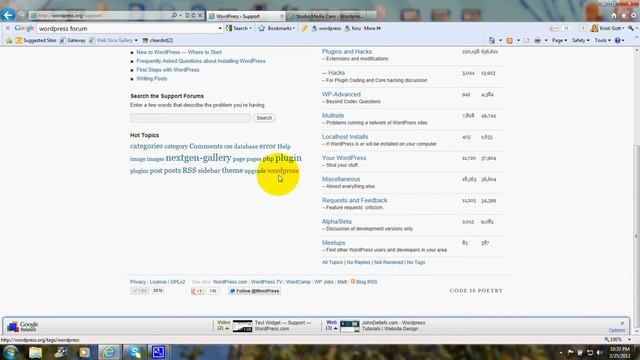Open the Requests and Feedback forum
This screenshot has height=360, width=640.
coord(354,200)
